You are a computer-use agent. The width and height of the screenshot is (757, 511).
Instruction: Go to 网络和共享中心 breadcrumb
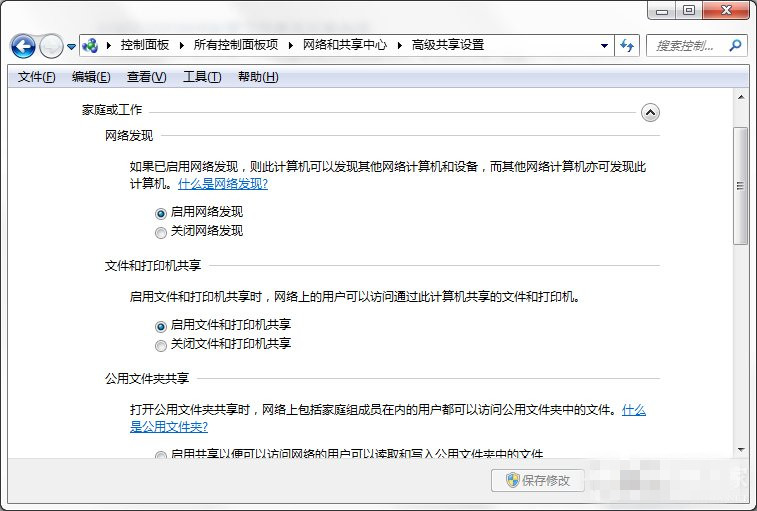[x=345, y=45]
